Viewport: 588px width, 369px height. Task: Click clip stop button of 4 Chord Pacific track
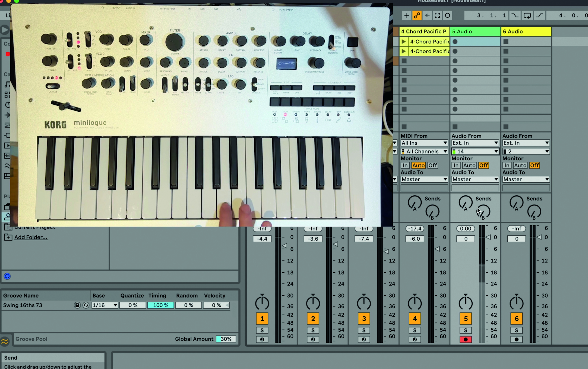(404, 127)
